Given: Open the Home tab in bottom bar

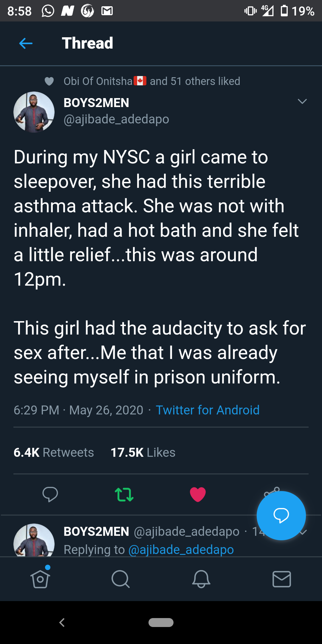Looking at the screenshot, I should (40, 579).
